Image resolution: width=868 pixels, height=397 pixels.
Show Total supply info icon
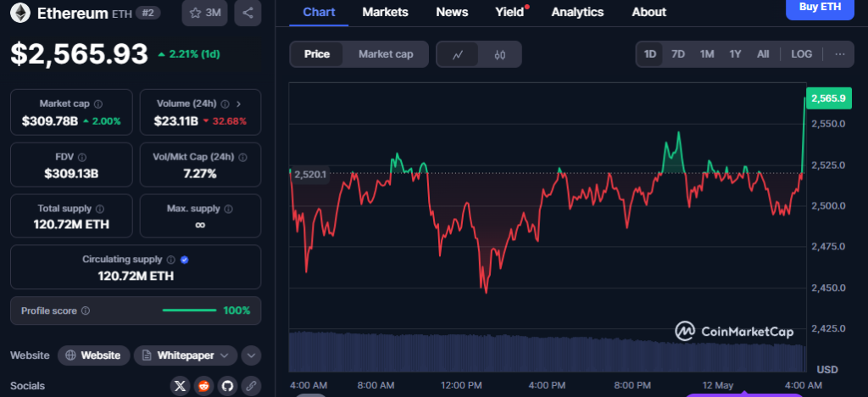(x=100, y=209)
